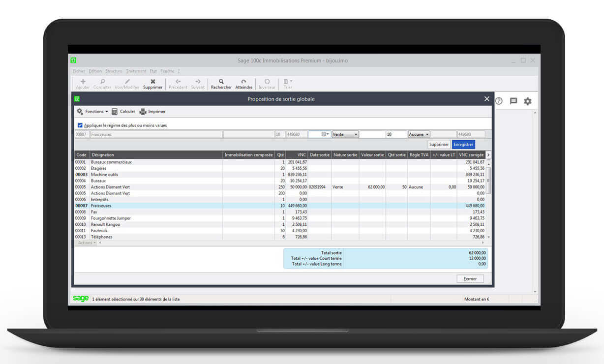The width and height of the screenshot is (604, 364).
Task: Select row 00003 Machine outils
Action: (x=280, y=175)
